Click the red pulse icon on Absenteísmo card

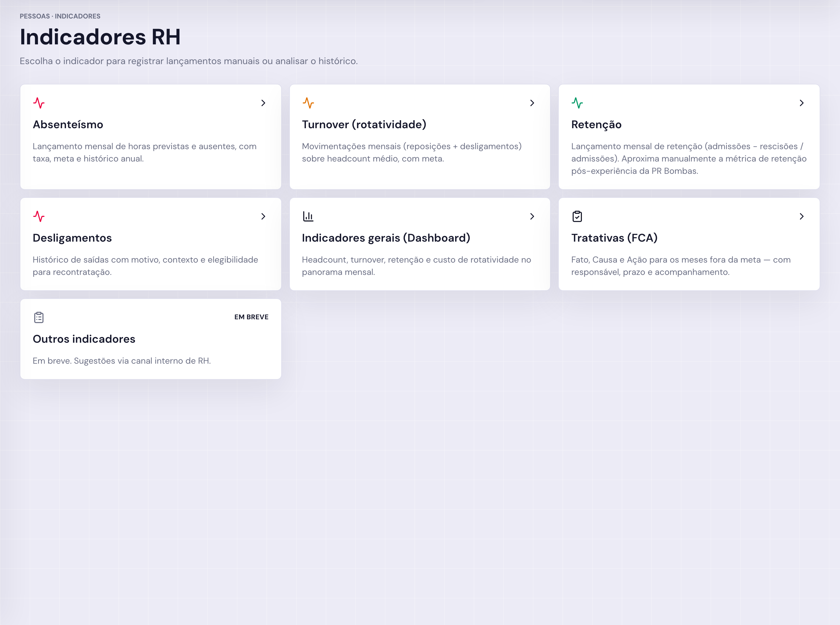tap(39, 103)
